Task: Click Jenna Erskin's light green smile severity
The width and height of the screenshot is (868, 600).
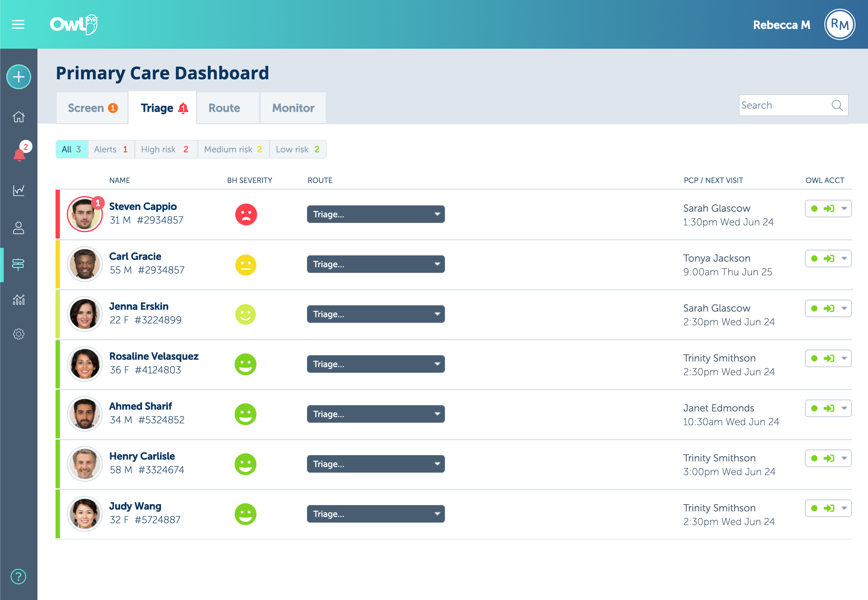Action: click(x=245, y=314)
